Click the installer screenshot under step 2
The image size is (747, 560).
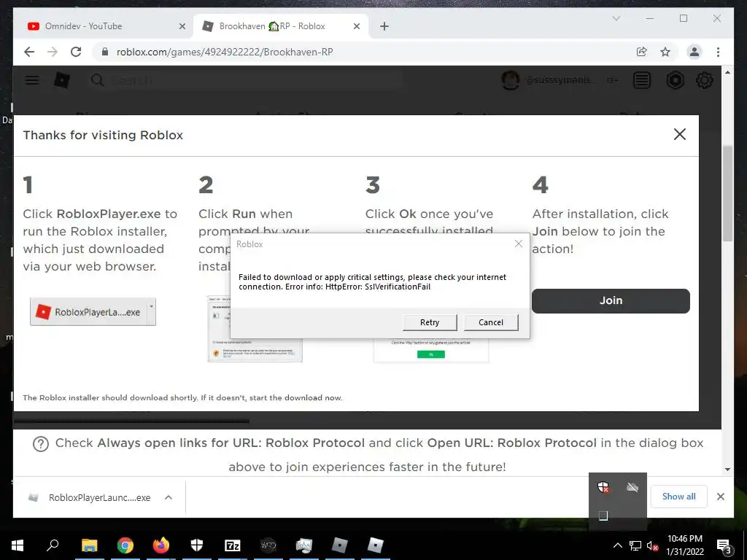[x=255, y=329]
